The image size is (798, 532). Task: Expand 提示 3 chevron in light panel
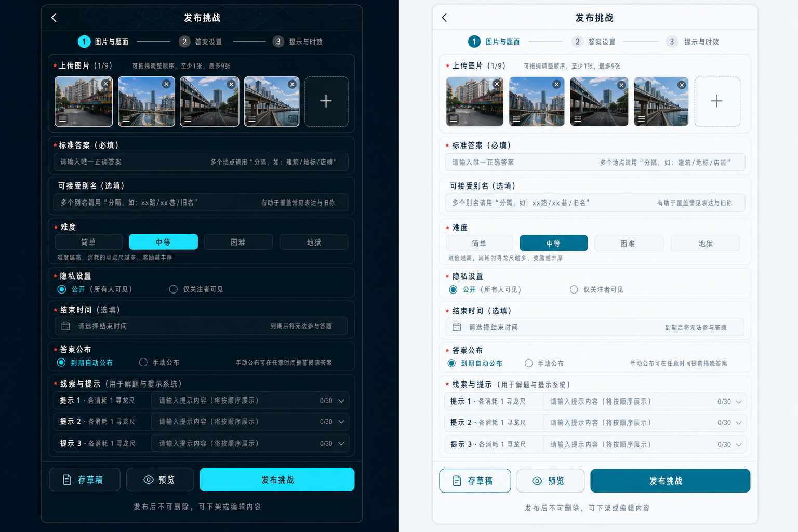739,445
